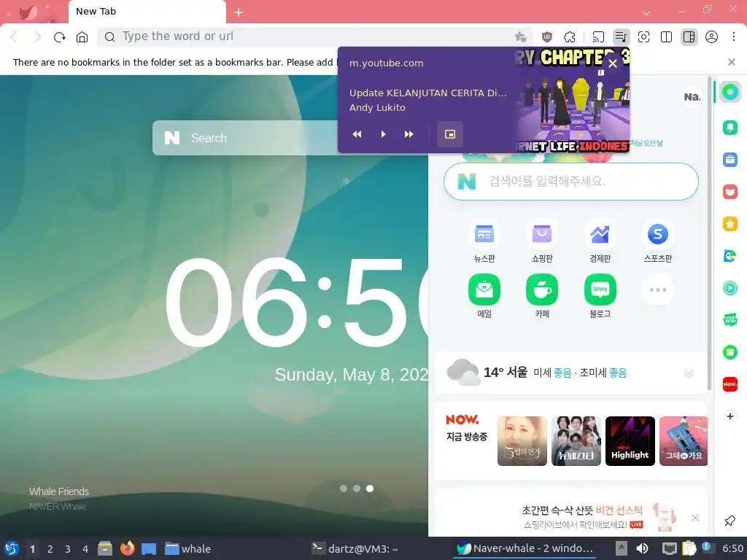Open the red NOW. sidebar icon
747x560 pixels.
pos(729,384)
